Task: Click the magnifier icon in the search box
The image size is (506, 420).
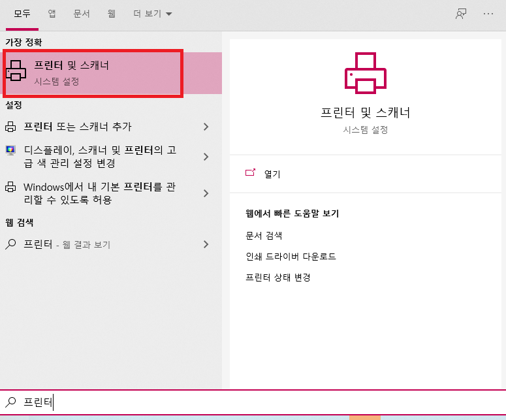Action: [x=10, y=402]
